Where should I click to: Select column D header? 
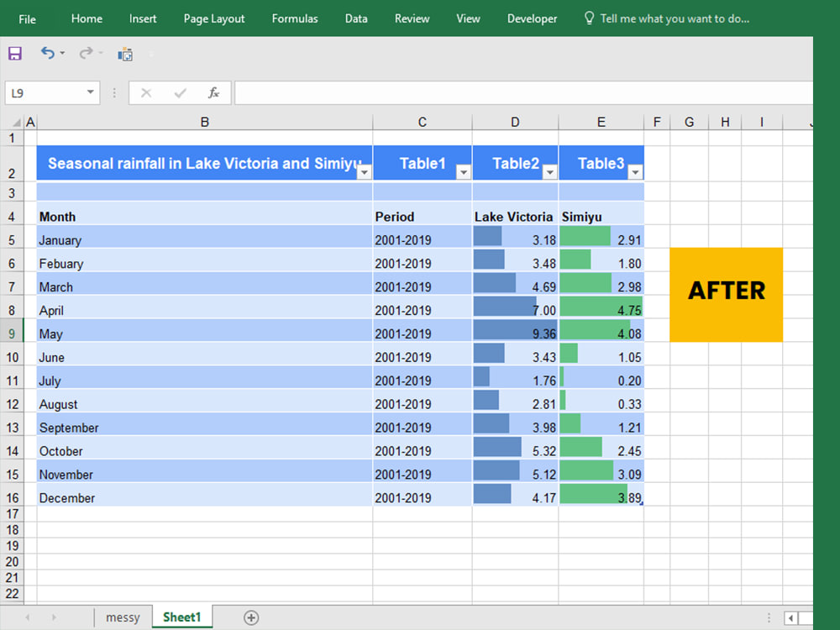coord(515,122)
